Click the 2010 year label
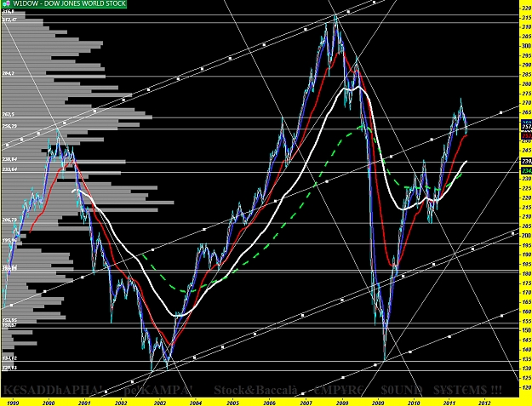532x406 pixels. point(414,403)
